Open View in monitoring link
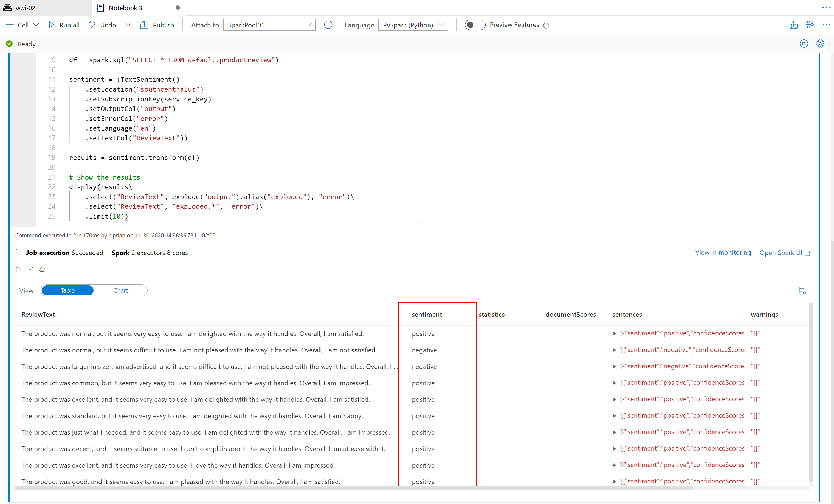The height and width of the screenshot is (504, 834). 723,252
